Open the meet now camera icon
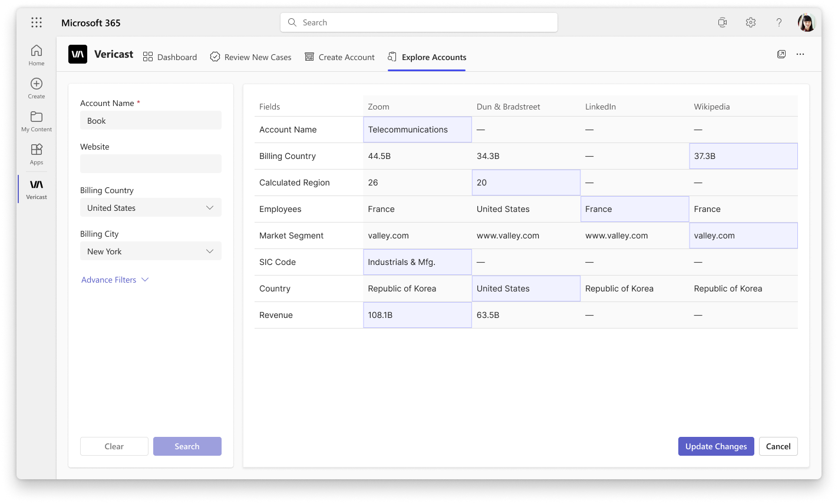Viewport: 838px width, 504px height. point(722,22)
